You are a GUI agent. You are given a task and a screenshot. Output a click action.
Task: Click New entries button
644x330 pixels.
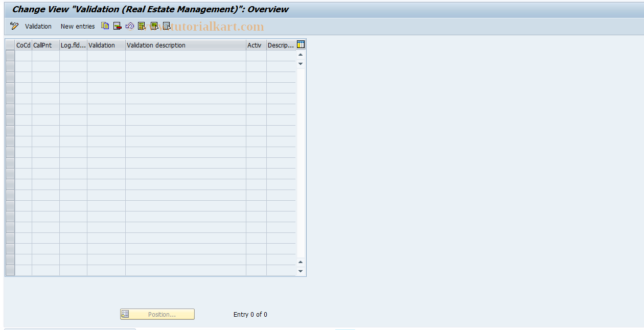pos(78,26)
